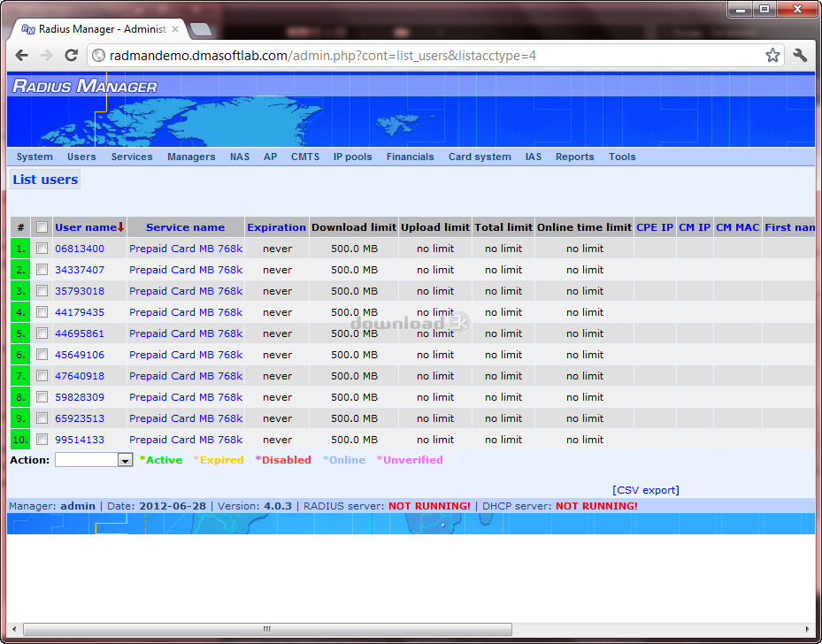822x644 pixels.
Task: Open the CMTS menu
Action: point(305,157)
